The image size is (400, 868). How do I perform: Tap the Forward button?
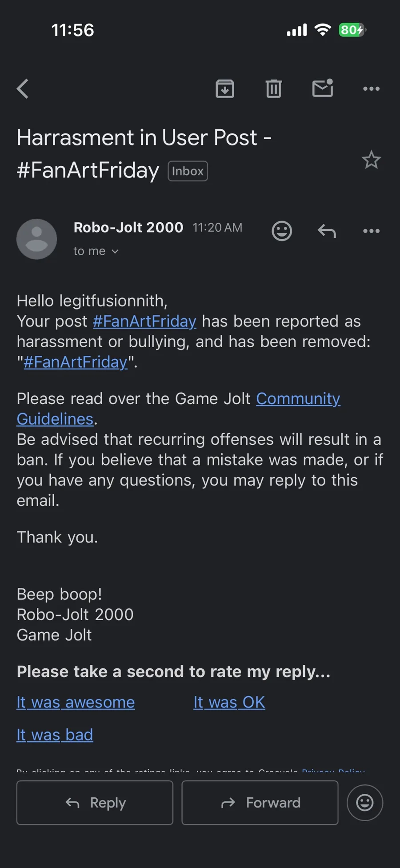(x=260, y=803)
